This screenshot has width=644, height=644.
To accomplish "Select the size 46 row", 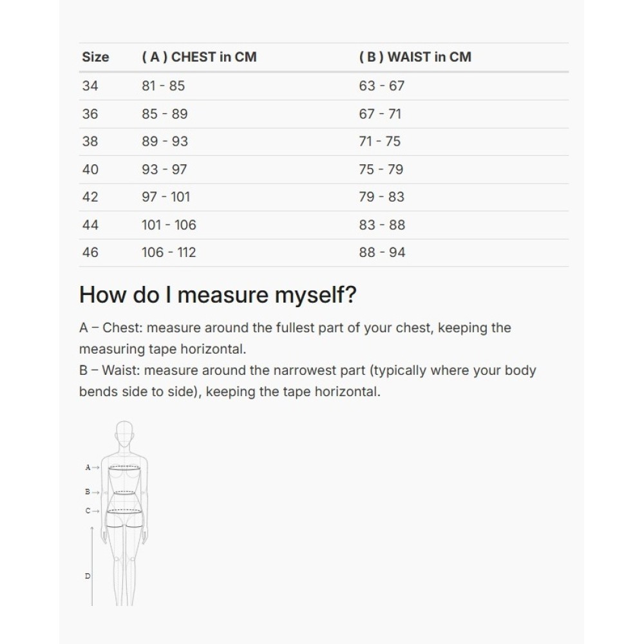I will click(x=324, y=252).
